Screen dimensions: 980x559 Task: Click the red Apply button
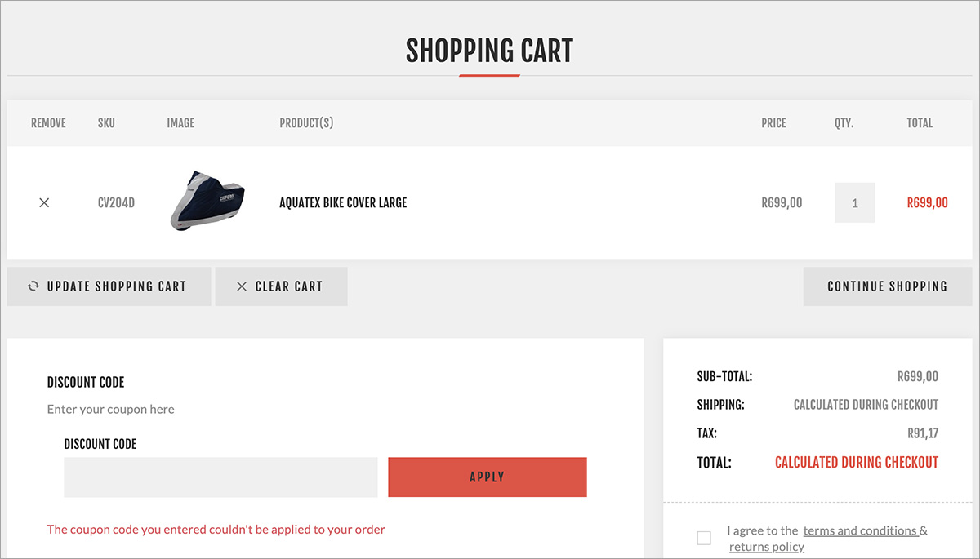tap(488, 477)
